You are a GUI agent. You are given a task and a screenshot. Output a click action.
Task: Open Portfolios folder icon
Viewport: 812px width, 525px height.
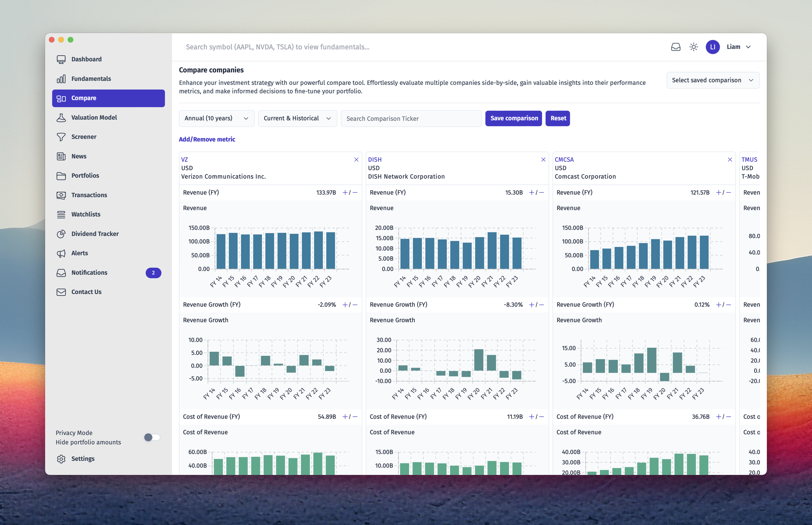pos(61,176)
